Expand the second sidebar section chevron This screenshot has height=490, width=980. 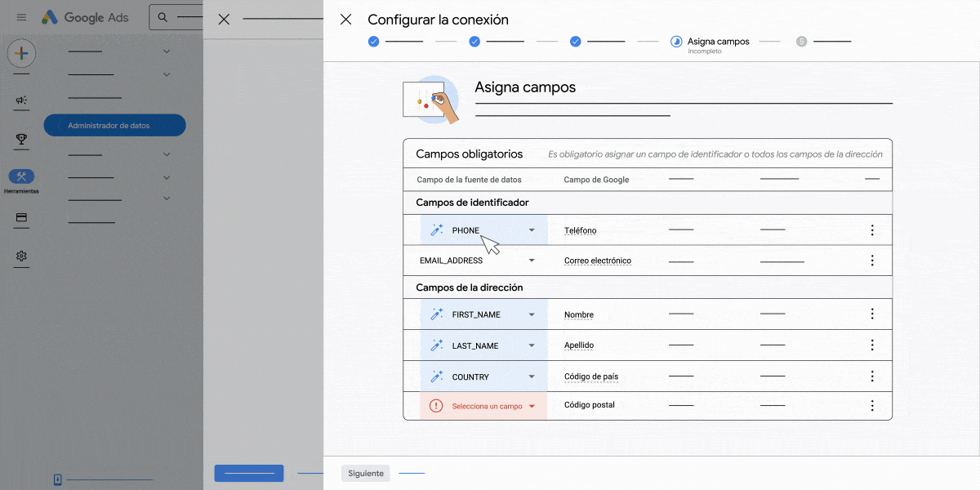tap(167, 74)
